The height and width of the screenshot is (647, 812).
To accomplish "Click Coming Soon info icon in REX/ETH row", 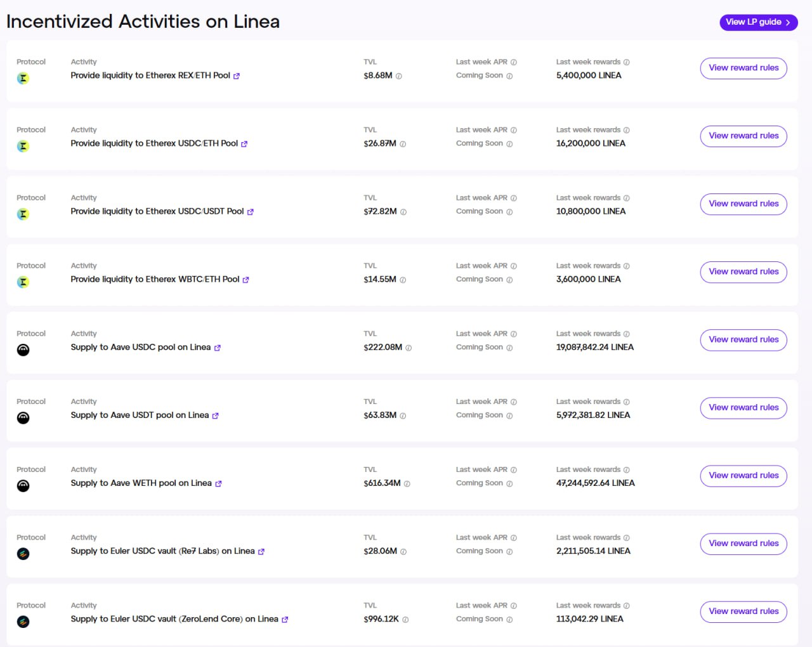I will point(509,76).
